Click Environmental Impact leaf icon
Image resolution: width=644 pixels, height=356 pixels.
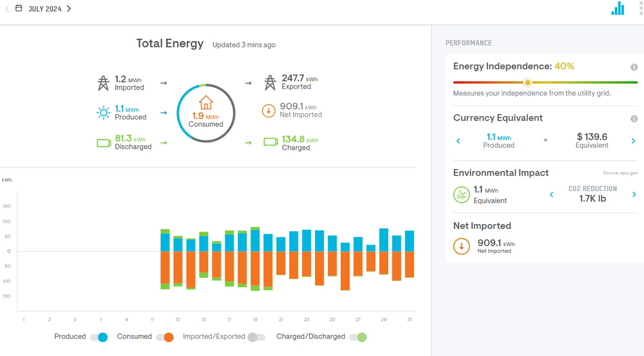461,195
